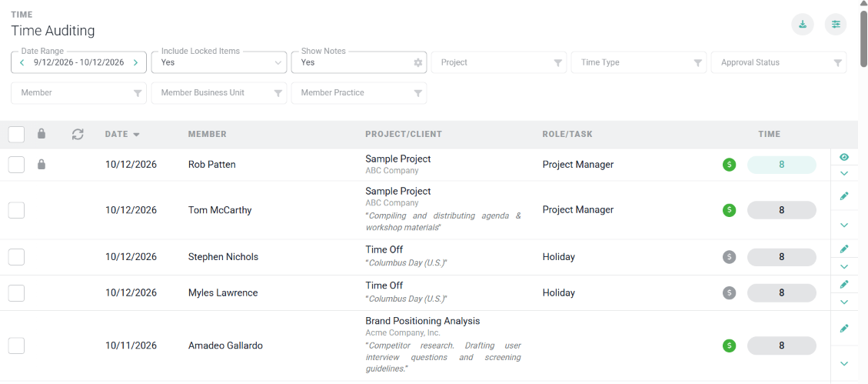The width and height of the screenshot is (868, 384).
Task: Click the refresh sync column header icon
Action: (78, 134)
